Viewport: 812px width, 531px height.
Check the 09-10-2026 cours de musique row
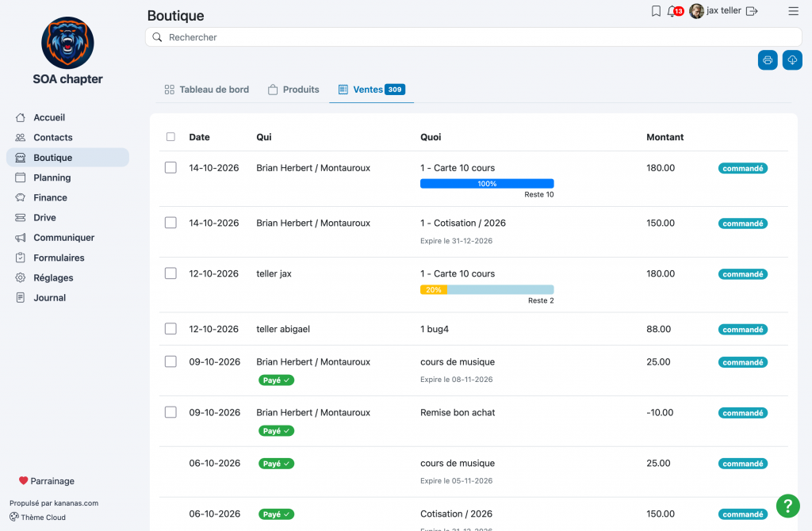point(170,361)
